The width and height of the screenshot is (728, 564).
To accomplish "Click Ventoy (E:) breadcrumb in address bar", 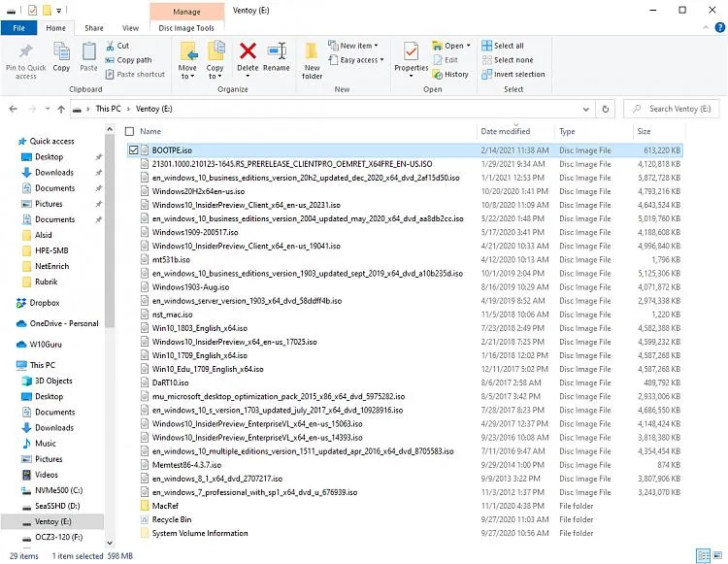I will point(153,109).
